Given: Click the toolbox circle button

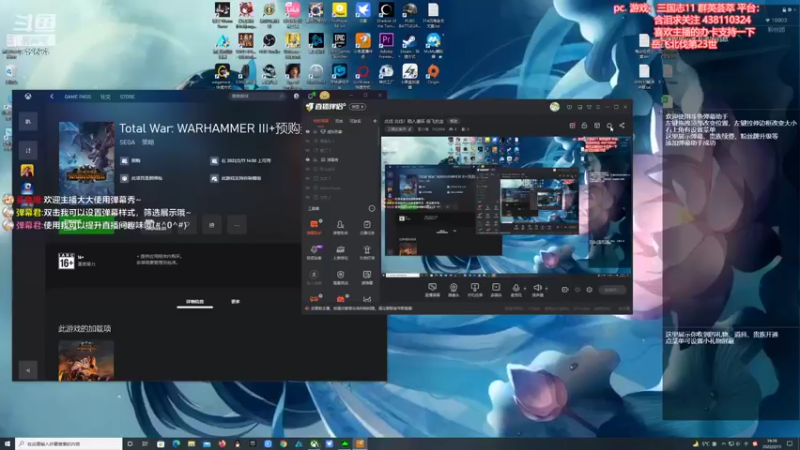Looking at the screenshot, I should click(372, 208).
